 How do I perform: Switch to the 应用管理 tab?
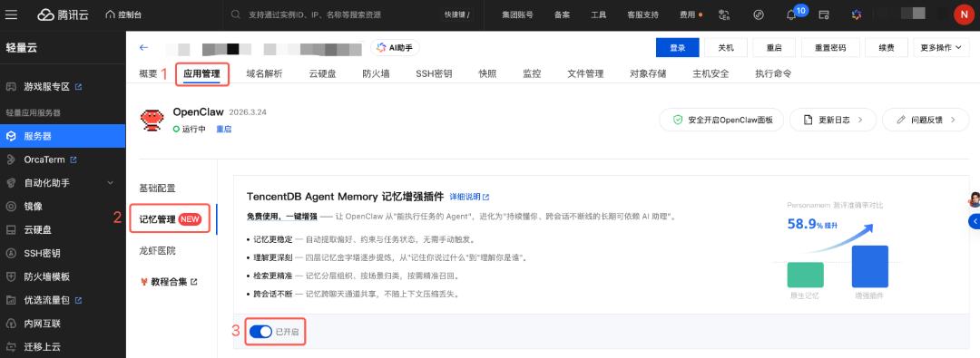coord(201,73)
